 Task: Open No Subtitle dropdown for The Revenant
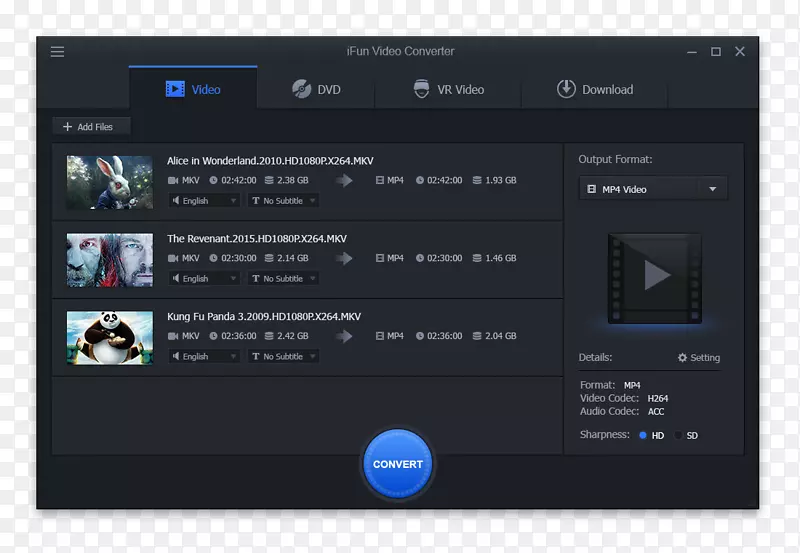(284, 278)
